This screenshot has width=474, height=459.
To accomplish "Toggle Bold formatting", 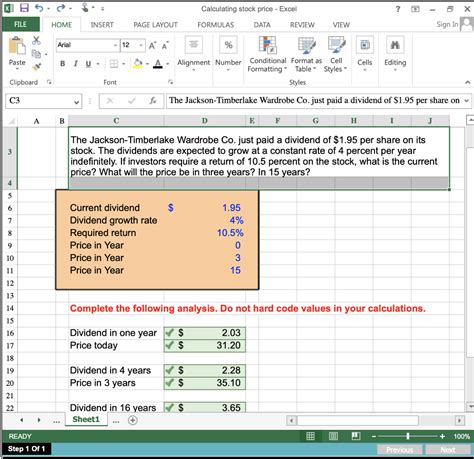I will click(62, 63).
